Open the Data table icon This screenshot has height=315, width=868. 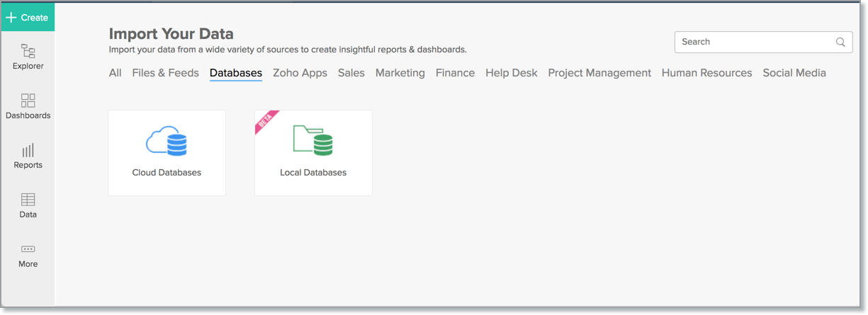tap(28, 200)
